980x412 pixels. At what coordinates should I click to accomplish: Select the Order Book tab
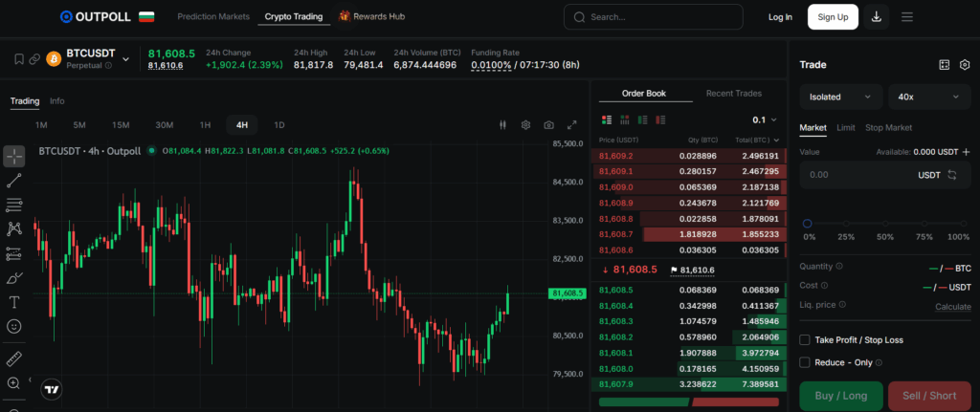(644, 94)
